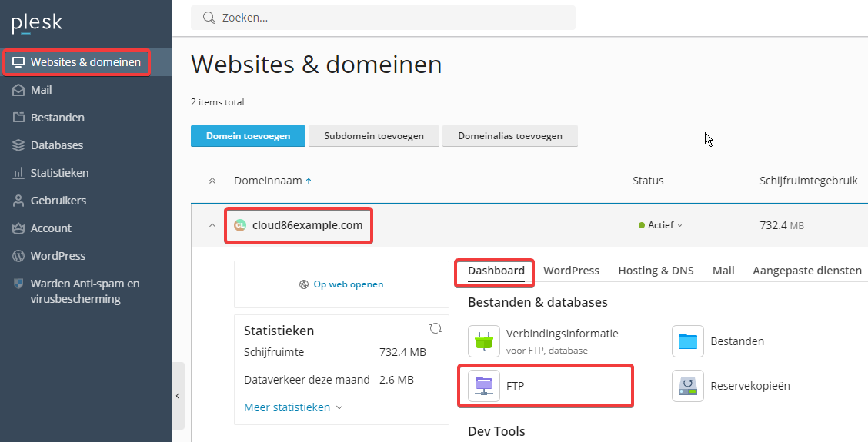Click the Zoeken search field

383,18
